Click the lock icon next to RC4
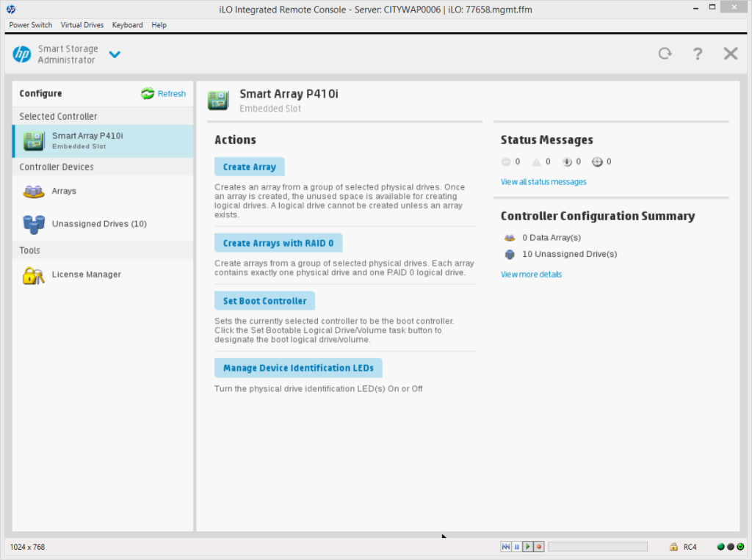752x560 pixels. 673,547
